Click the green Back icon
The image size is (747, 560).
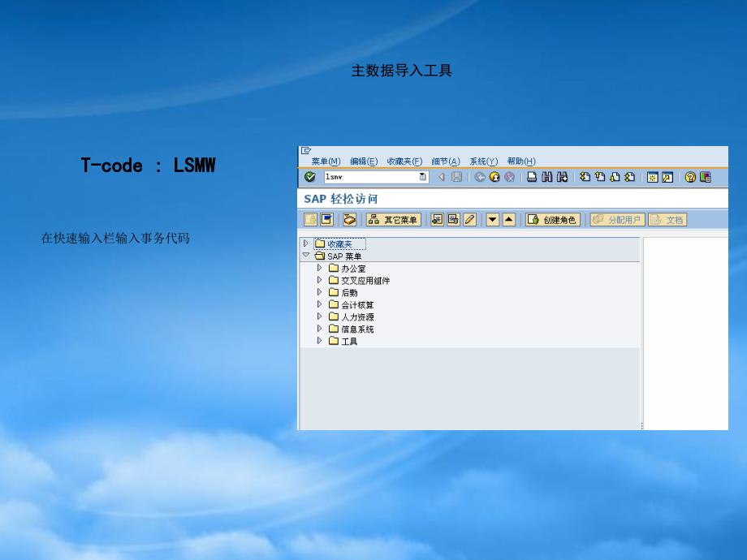coord(480,177)
